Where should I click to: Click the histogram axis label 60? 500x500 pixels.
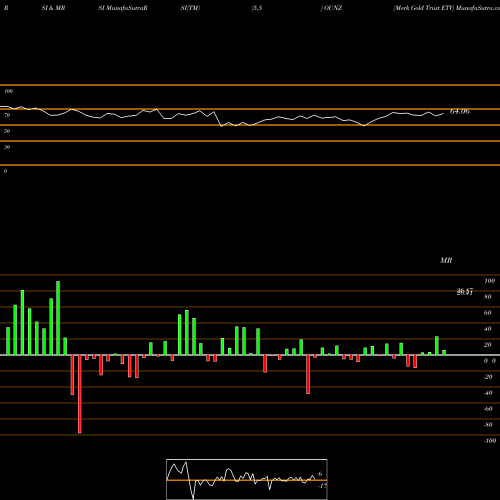coord(488,313)
